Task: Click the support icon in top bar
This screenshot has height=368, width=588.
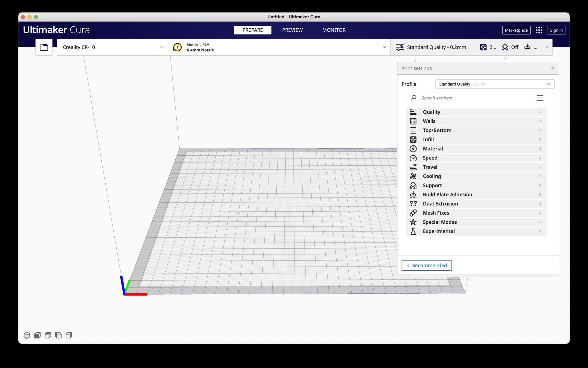Action: pyautogui.click(x=505, y=47)
